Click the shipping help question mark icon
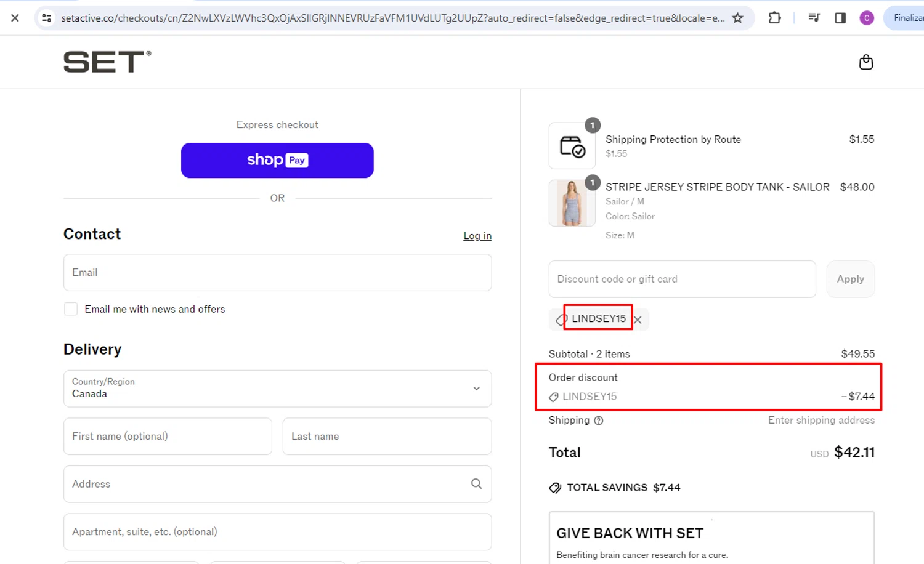 pyautogui.click(x=598, y=421)
